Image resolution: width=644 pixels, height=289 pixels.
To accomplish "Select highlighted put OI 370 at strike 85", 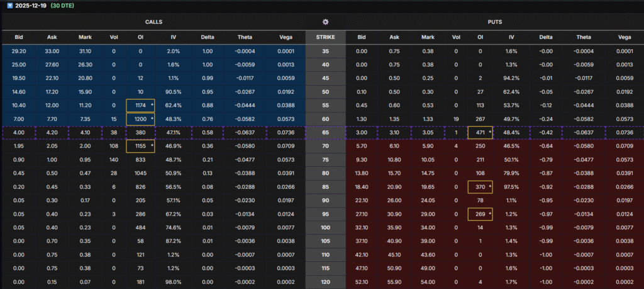I will coord(481,187).
